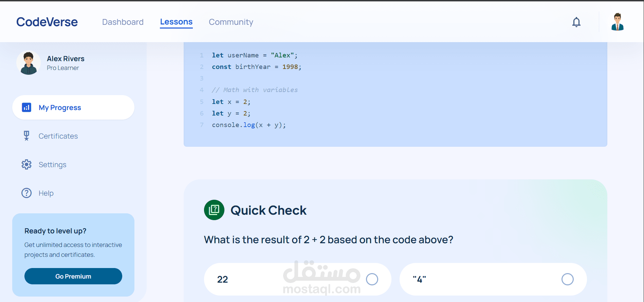Click the Settings gear icon
The image size is (644, 302).
pos(26,164)
